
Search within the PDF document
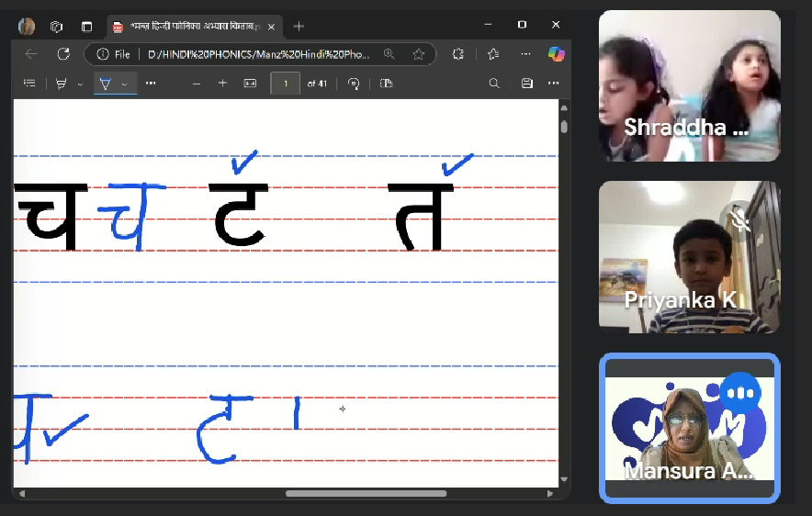click(x=494, y=84)
